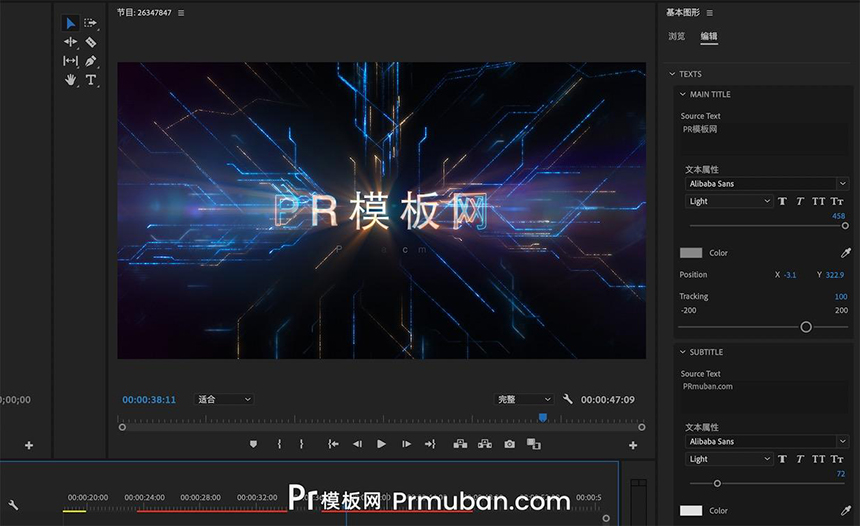860x526 pixels.
Task: Step forward one frame
Action: click(x=406, y=444)
